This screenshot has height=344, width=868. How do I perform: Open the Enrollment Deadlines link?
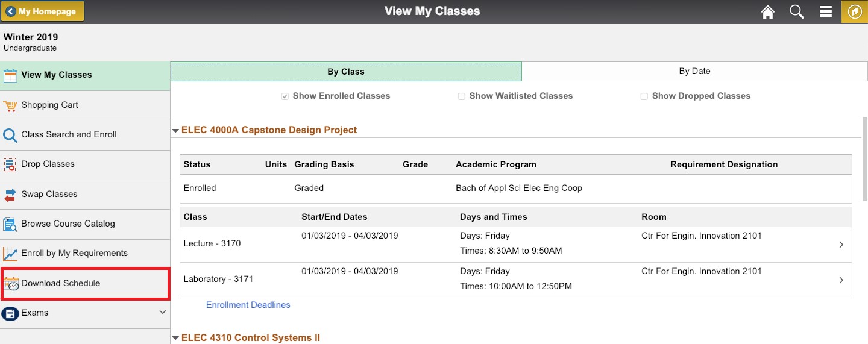248,305
